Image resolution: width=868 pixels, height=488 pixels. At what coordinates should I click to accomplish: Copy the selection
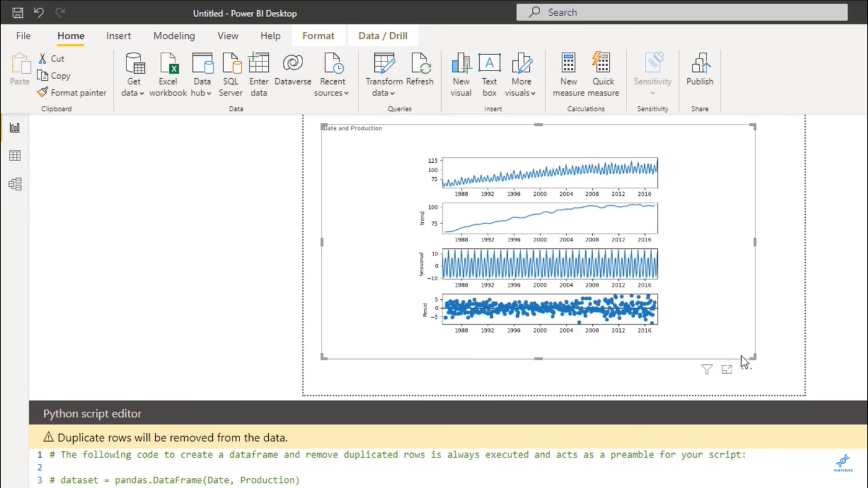(53, 76)
